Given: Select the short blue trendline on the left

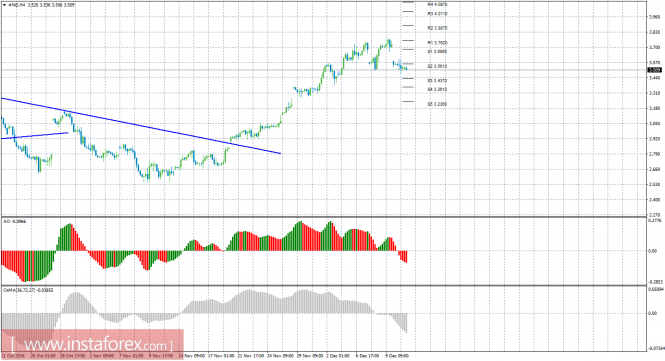Looking at the screenshot, I should pyautogui.click(x=35, y=135).
